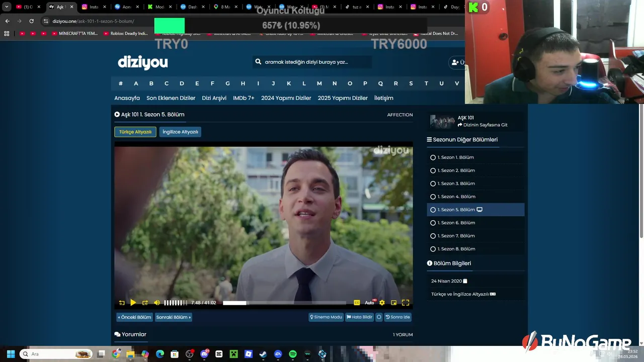Filter series by the # symbol
This screenshot has height=362, width=644.
pos(121,83)
